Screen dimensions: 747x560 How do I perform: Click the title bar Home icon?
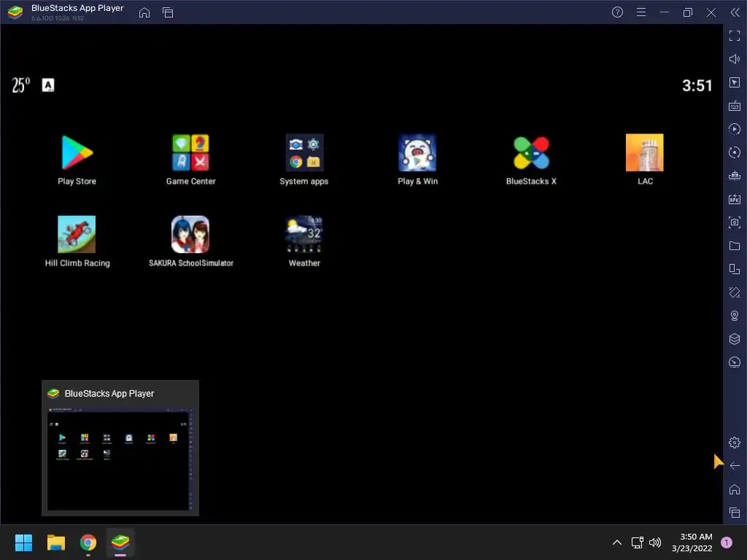tap(144, 12)
